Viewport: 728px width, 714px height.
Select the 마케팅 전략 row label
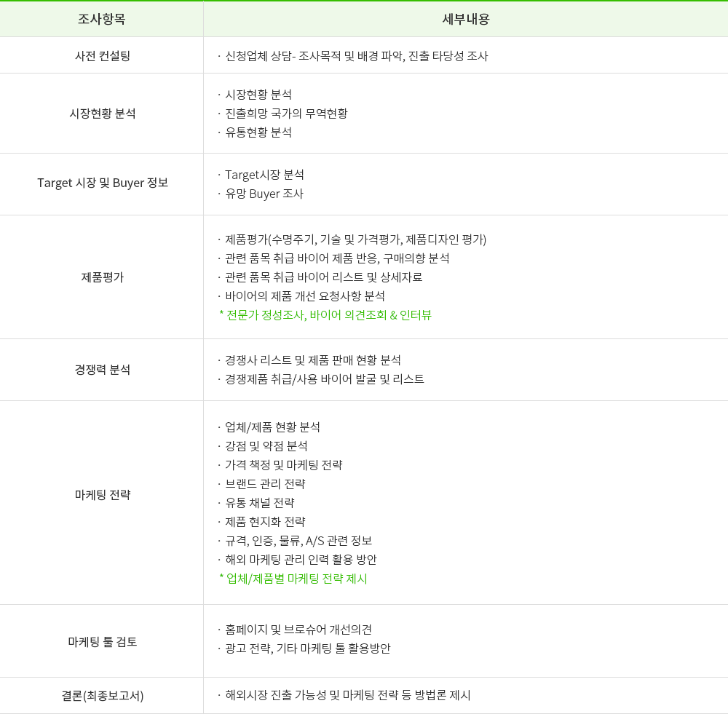[102, 495]
